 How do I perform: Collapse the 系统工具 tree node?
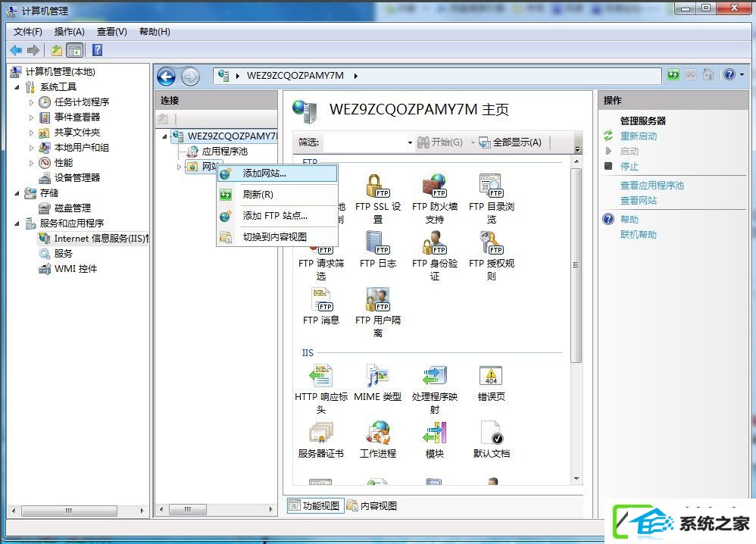(17, 87)
